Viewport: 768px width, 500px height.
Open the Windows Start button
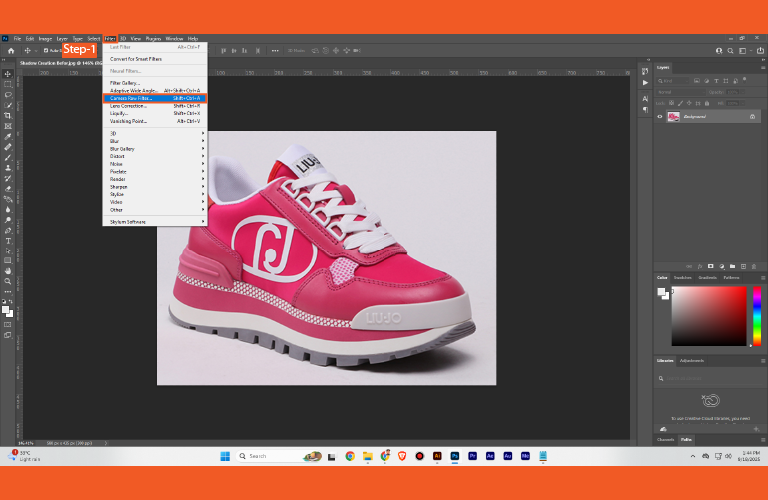point(225,455)
